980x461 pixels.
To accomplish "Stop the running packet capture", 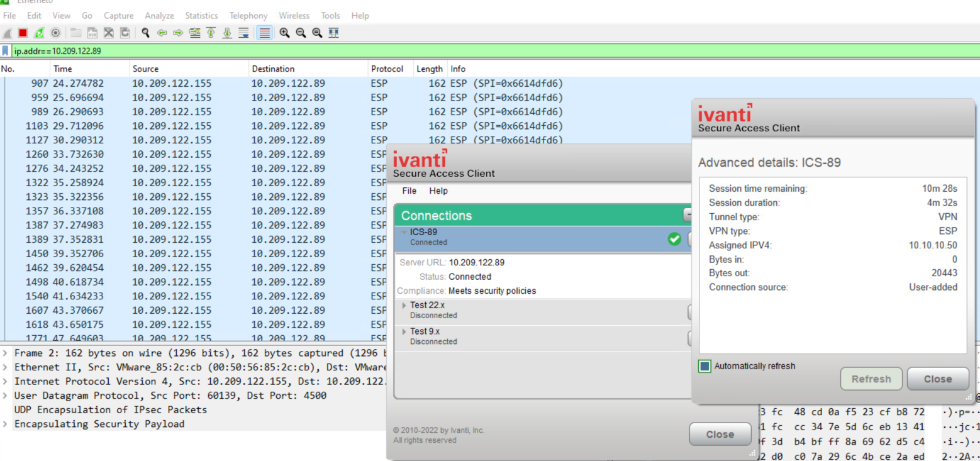I will [x=23, y=33].
